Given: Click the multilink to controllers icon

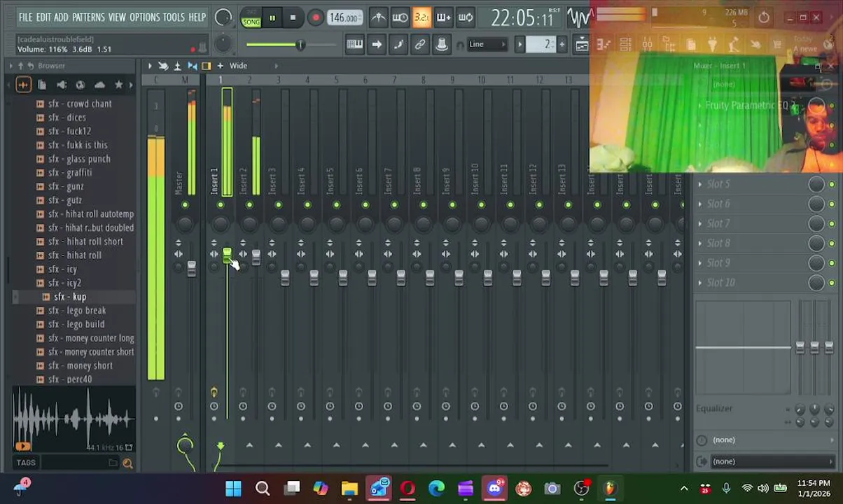Looking at the screenshot, I should (420, 45).
